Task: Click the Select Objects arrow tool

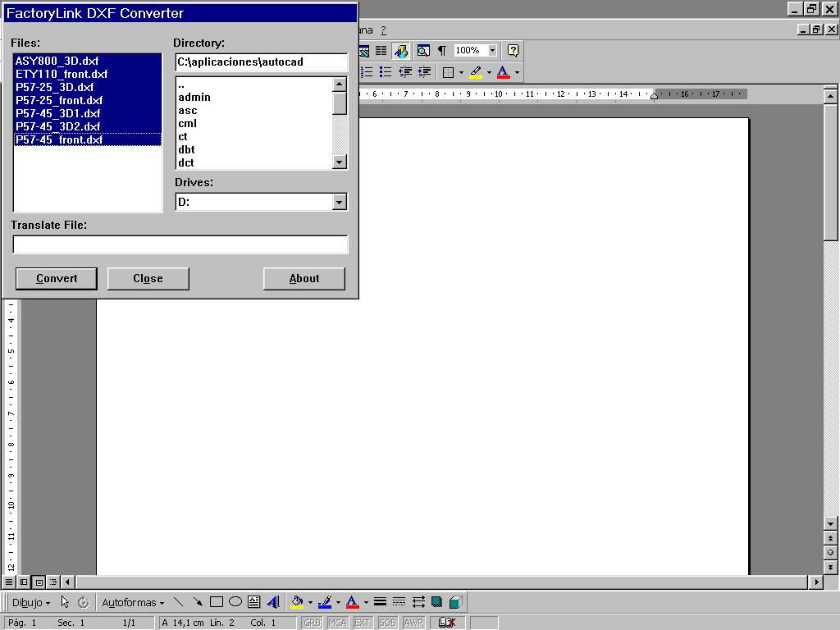Action: pos(65,602)
